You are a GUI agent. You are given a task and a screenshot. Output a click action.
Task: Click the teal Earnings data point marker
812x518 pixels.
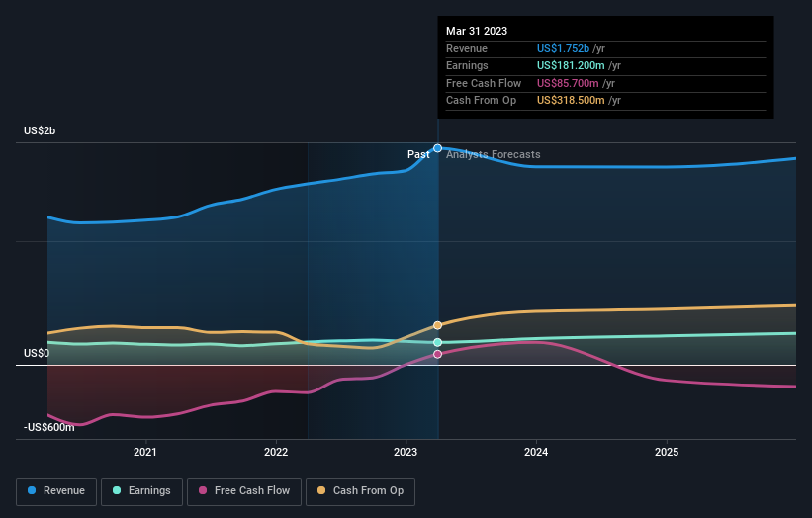point(437,343)
